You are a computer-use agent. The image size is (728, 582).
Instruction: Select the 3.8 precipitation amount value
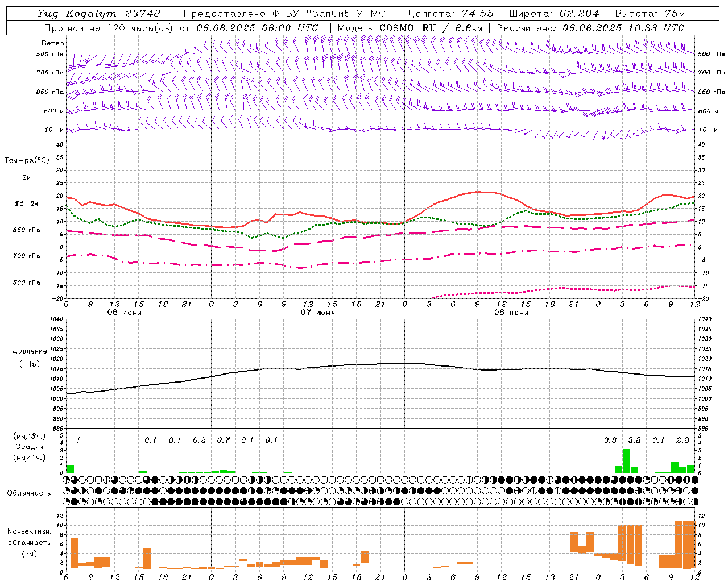point(634,440)
